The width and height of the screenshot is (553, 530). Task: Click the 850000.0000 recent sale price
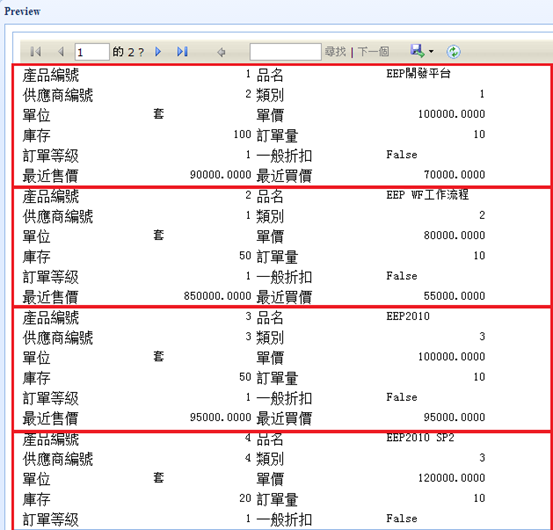point(218,296)
